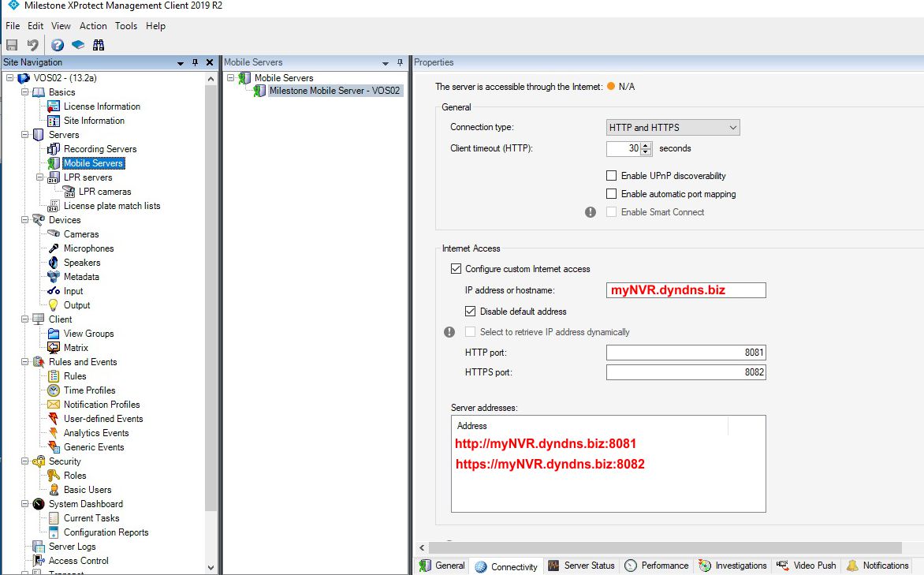Select Milestone Mobile Server - VOS02
The width and height of the screenshot is (924, 575).
coord(334,91)
